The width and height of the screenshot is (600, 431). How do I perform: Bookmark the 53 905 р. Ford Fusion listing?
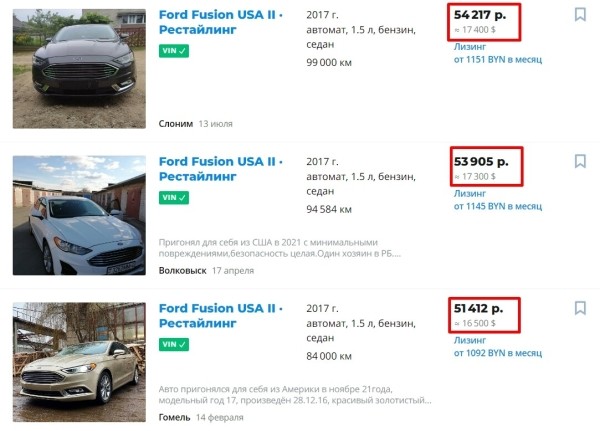580,161
